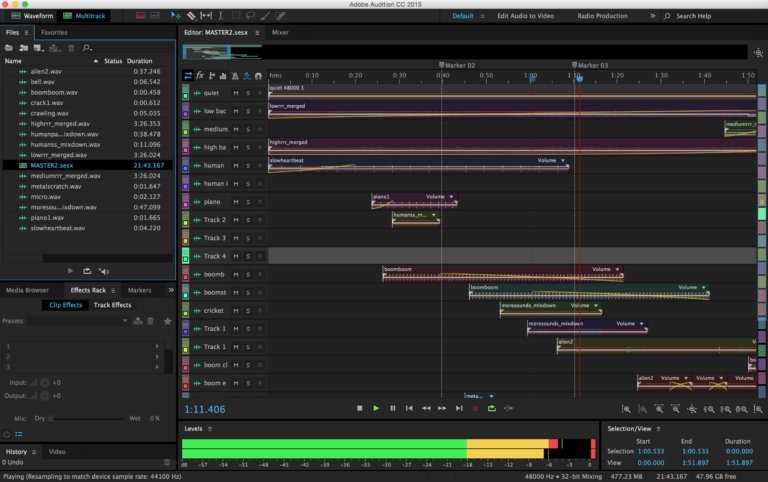
Task: Click the Inputs/Outputs track view icon
Action: 188,75
